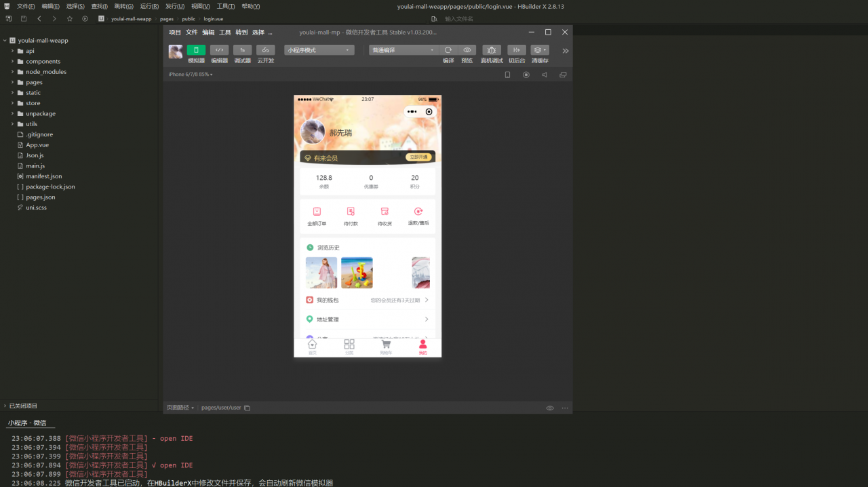
Task: Mute the simulator sound icon
Action: 544,75
